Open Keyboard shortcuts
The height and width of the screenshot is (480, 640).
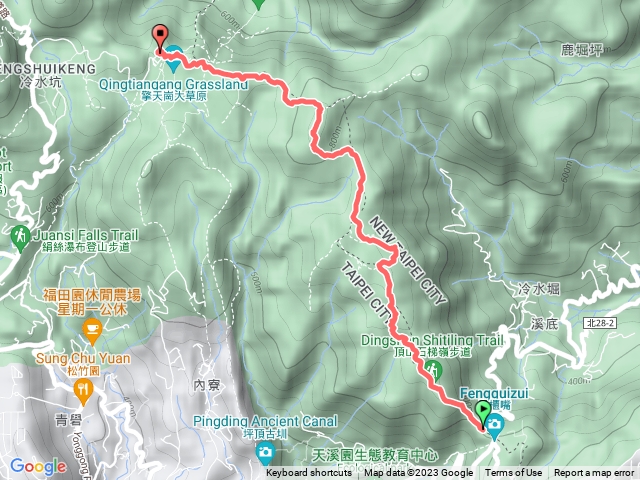(309, 473)
